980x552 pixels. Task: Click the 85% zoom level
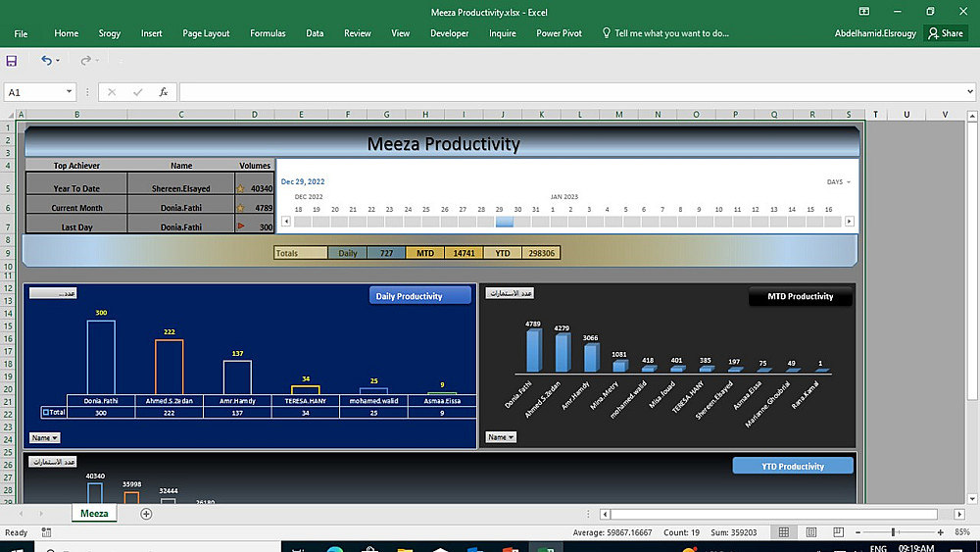pyautogui.click(x=962, y=532)
